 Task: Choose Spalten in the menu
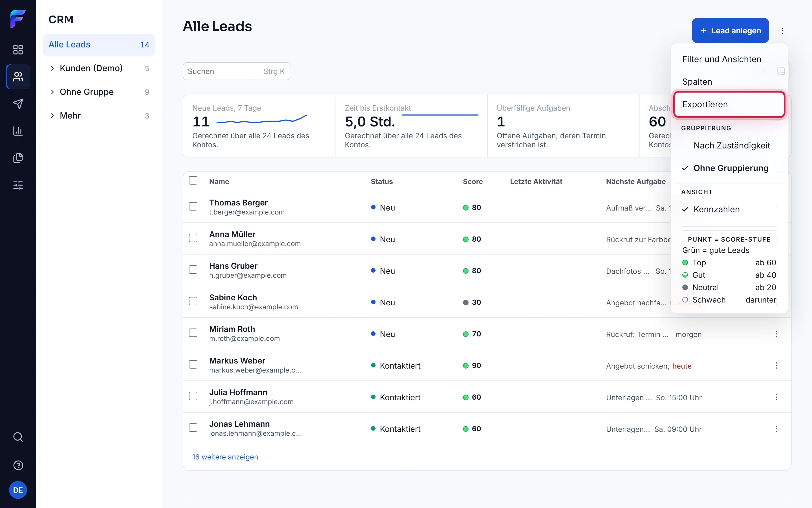(x=729, y=82)
